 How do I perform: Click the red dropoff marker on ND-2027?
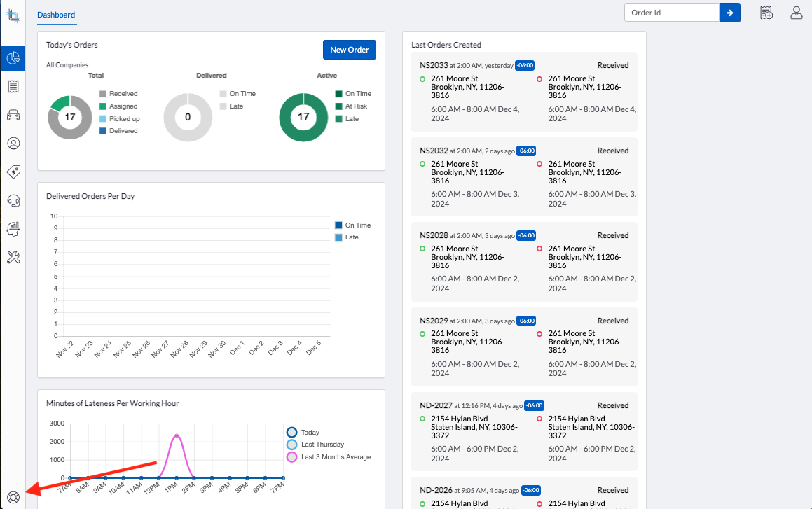[x=539, y=419]
